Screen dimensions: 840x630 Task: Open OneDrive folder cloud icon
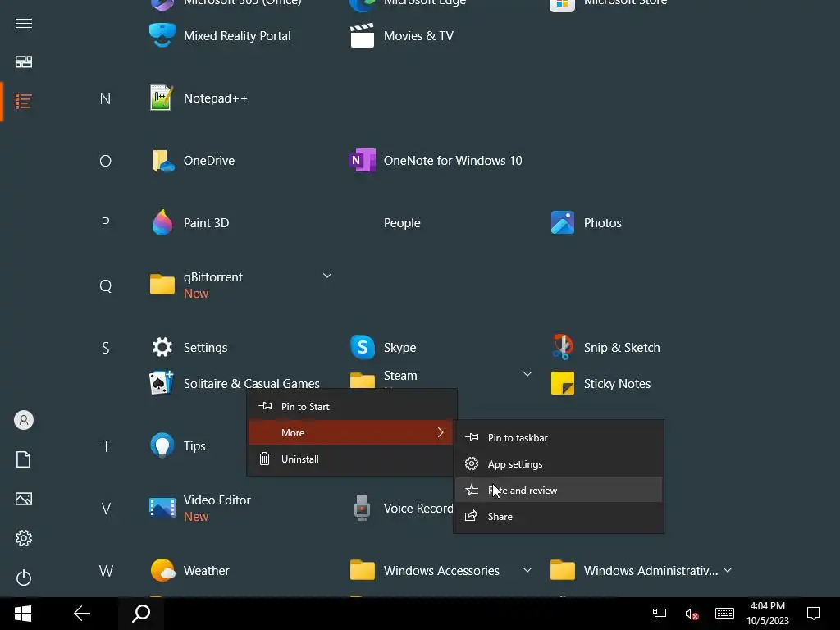coord(162,161)
